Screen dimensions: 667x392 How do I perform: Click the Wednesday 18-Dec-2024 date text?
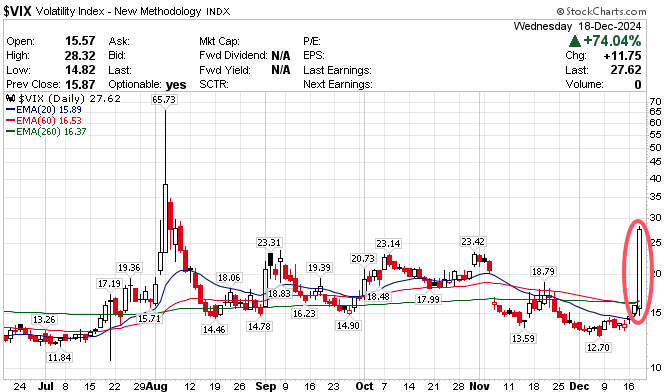coord(577,26)
